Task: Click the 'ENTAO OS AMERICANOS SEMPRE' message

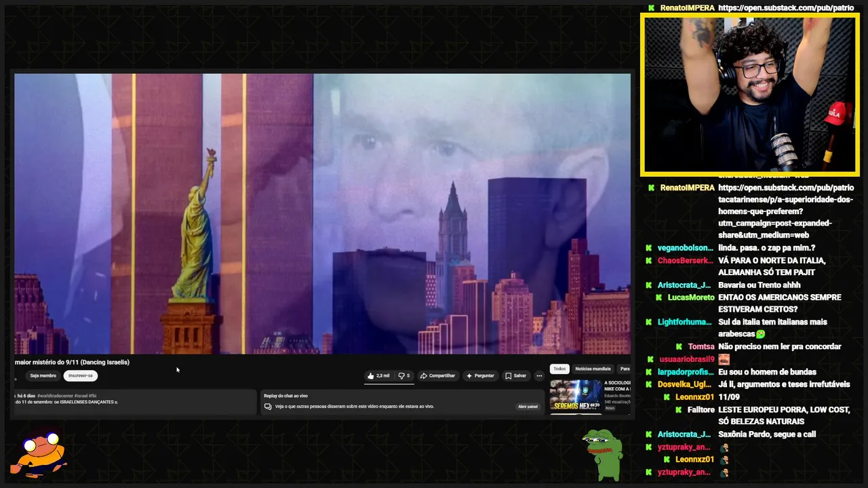Action: [779, 304]
